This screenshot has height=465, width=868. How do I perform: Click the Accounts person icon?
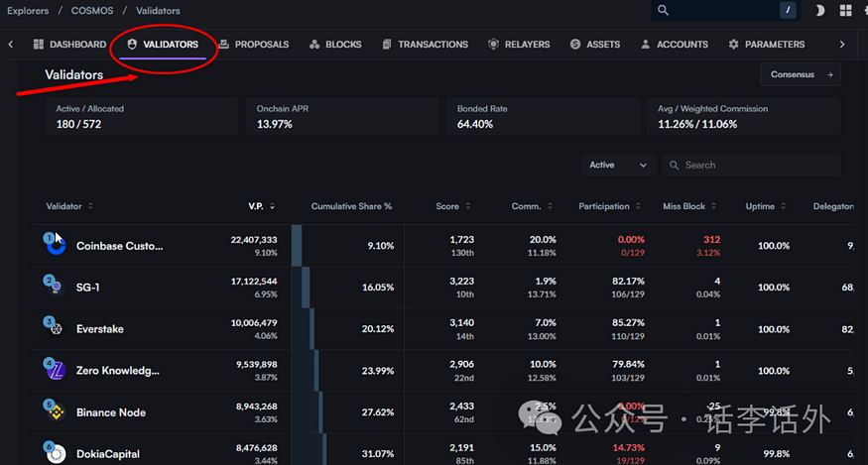pyautogui.click(x=646, y=45)
